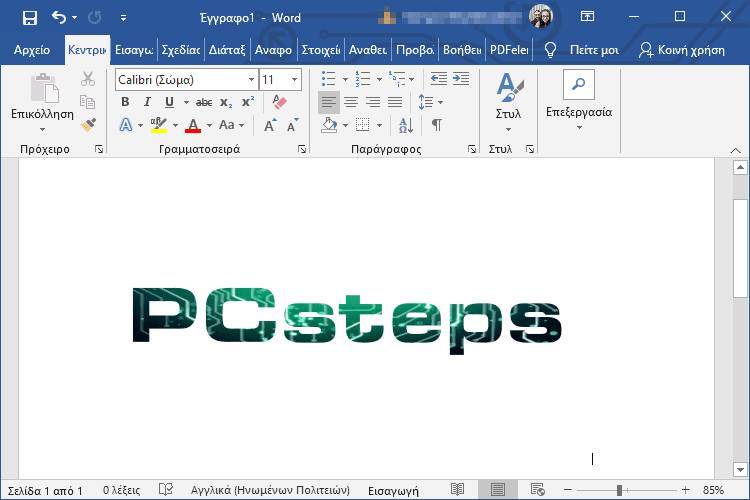Open the Γραμματοσειρά font dialog launcher
Screen dimensions: 750x500
(302, 149)
